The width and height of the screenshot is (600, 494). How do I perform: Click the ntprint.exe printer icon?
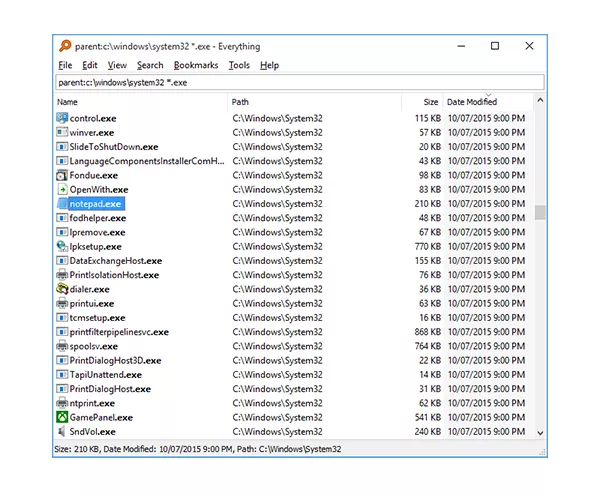coord(62,403)
